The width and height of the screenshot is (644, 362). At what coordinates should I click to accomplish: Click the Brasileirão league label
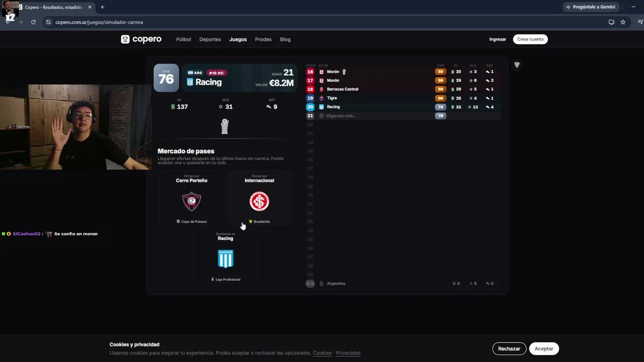point(259,222)
